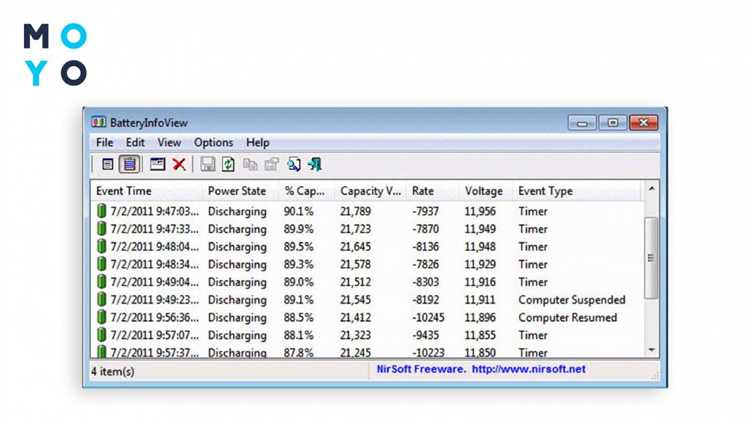Open Advanced Options via the toolbar window icon
750x422 pixels.
coord(157,164)
